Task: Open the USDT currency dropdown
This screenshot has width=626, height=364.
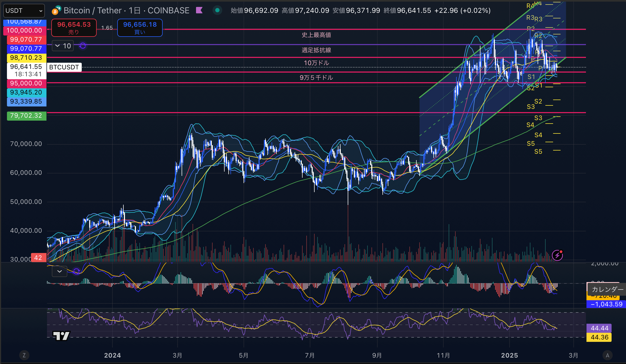Action: coord(24,11)
